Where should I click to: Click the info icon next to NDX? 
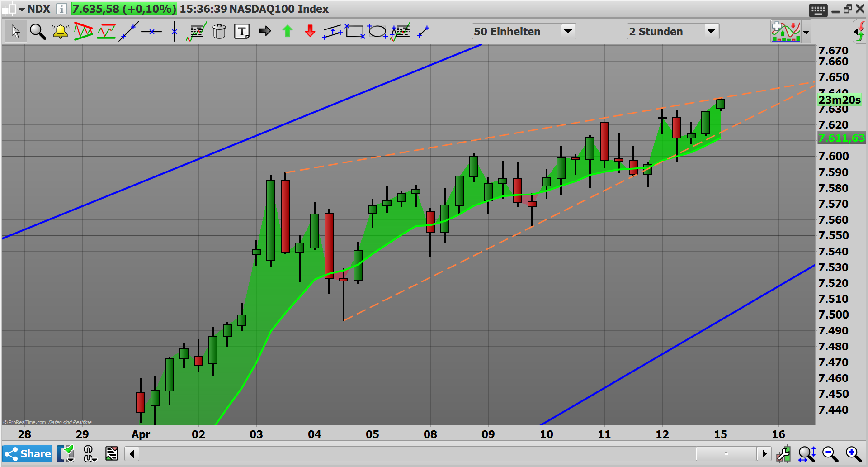click(62, 9)
